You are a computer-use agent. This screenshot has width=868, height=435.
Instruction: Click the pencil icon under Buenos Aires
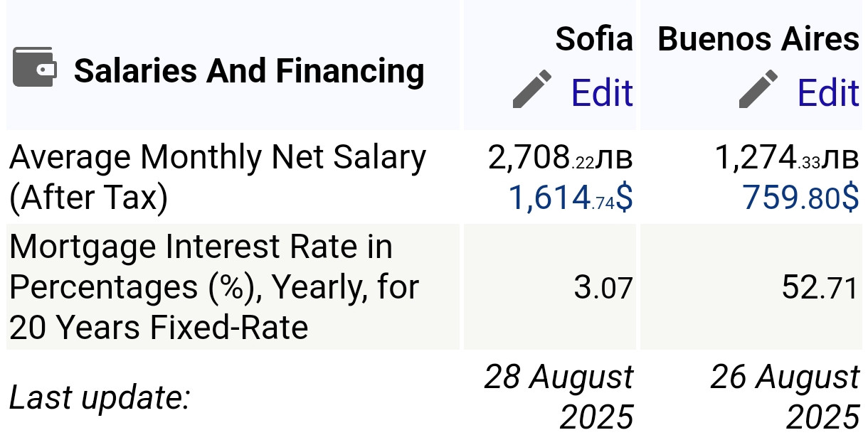tap(758, 90)
